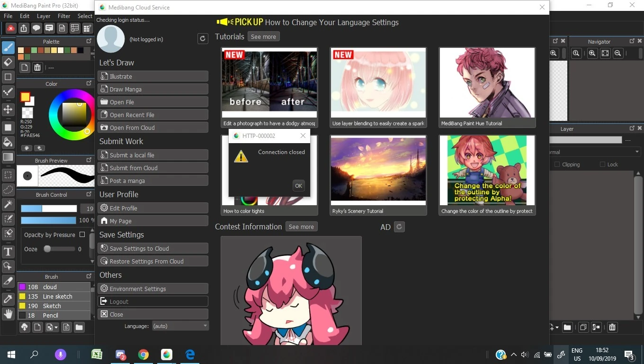The image size is (644, 364).
Task: Select the Text tool
Action: pos(8,252)
